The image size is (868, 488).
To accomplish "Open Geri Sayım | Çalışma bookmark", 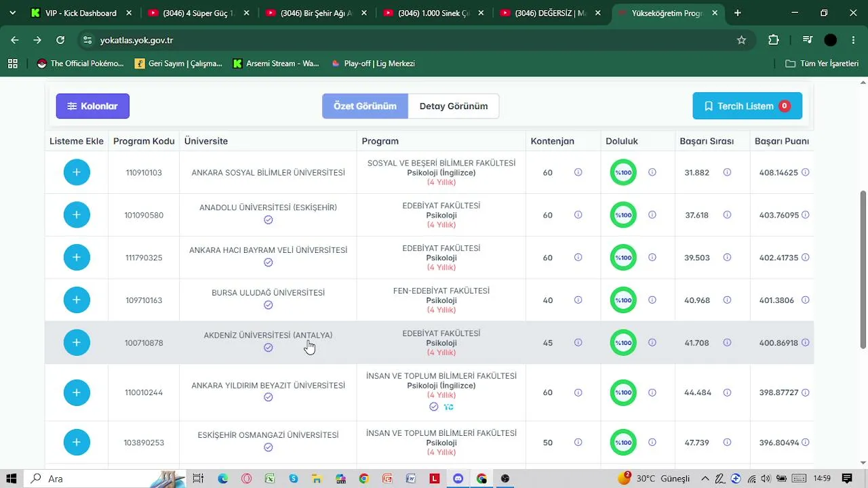I will click(x=179, y=63).
